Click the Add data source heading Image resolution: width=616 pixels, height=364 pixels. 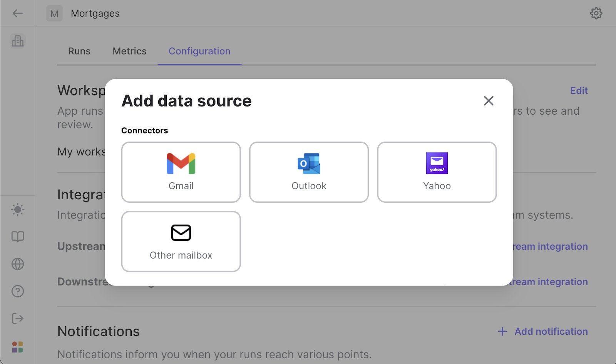186,101
